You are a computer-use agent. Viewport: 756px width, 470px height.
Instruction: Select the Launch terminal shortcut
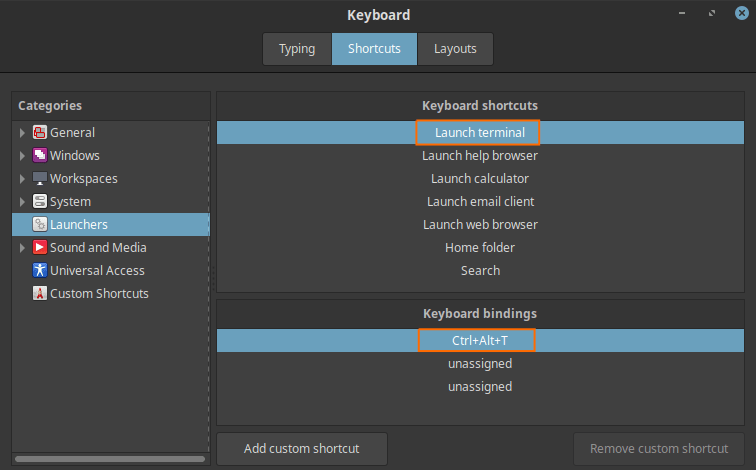click(480, 133)
